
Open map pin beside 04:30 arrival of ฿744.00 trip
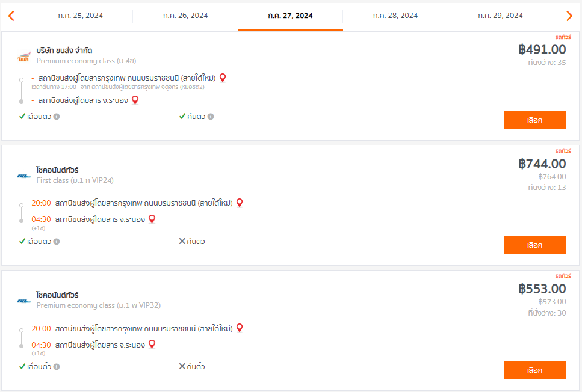coord(152,219)
